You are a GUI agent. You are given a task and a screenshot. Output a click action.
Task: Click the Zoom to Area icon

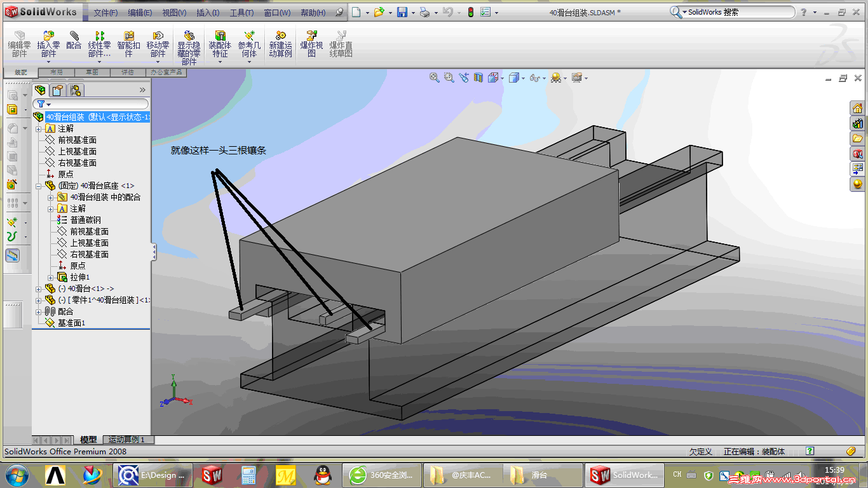449,78
